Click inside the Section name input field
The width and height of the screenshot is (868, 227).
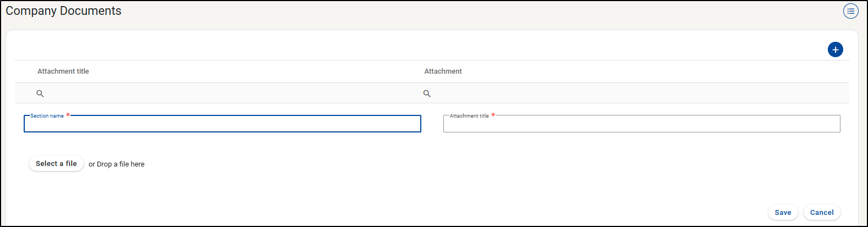223,125
